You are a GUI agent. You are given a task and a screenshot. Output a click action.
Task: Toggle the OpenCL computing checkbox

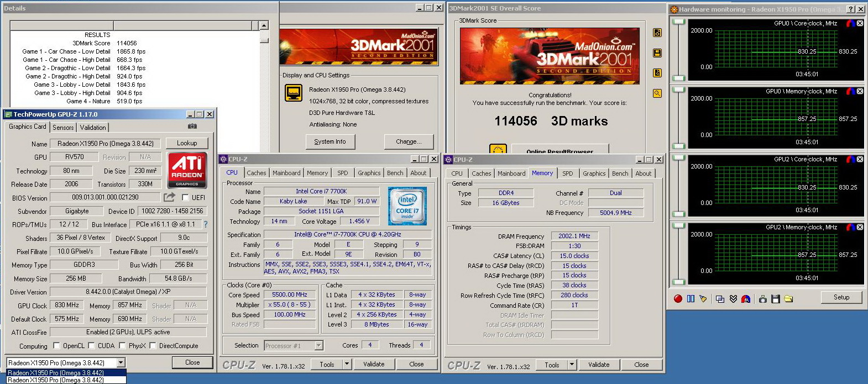coord(56,346)
